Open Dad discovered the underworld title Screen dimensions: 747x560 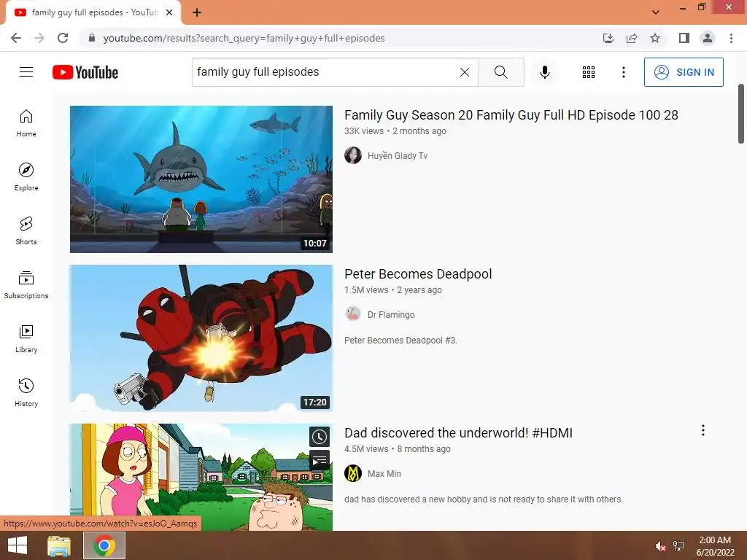(458, 433)
